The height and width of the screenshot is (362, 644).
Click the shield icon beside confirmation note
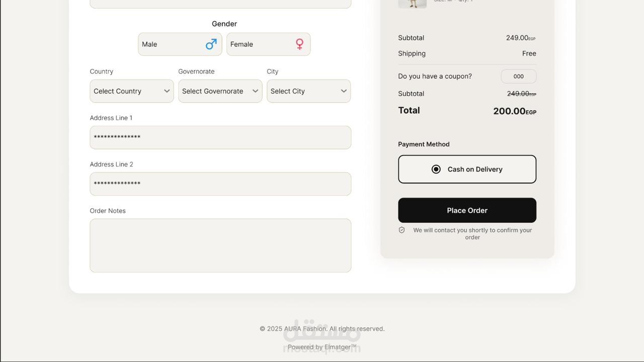401,230
